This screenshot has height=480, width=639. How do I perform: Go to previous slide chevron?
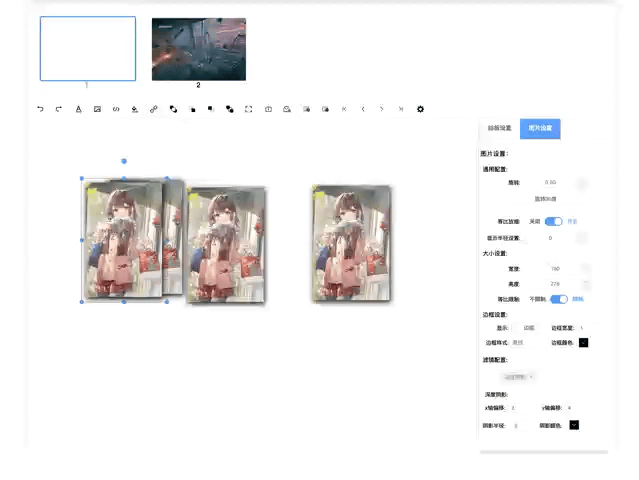363,109
